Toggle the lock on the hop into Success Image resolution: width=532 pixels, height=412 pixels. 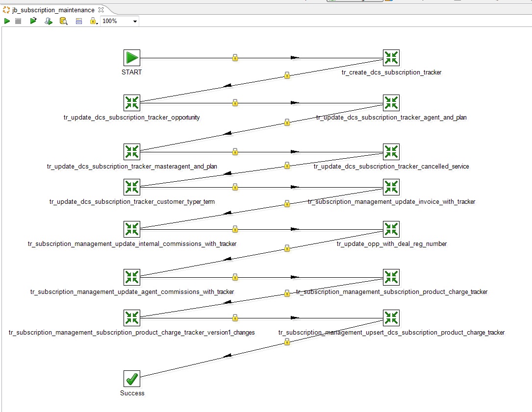(x=287, y=342)
